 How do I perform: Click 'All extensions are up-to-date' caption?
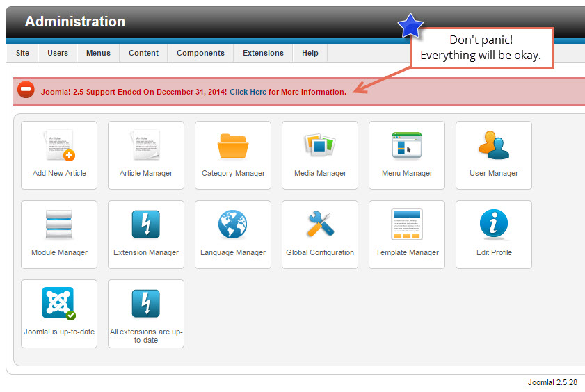tap(146, 336)
